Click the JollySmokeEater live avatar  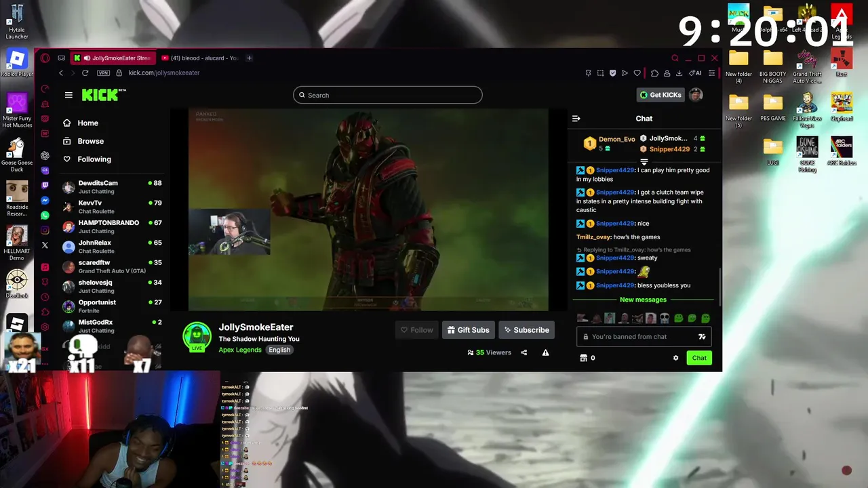pyautogui.click(x=197, y=337)
